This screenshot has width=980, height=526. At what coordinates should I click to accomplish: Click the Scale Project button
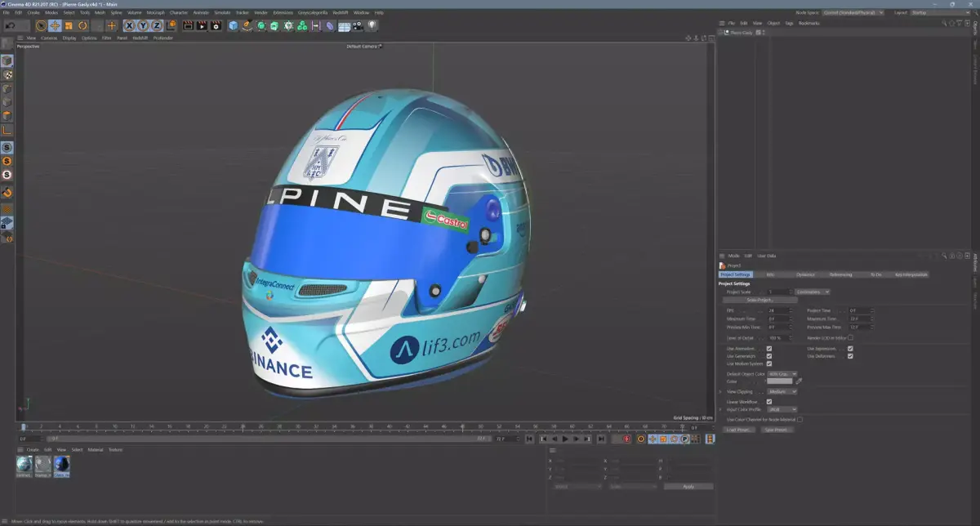pos(760,300)
